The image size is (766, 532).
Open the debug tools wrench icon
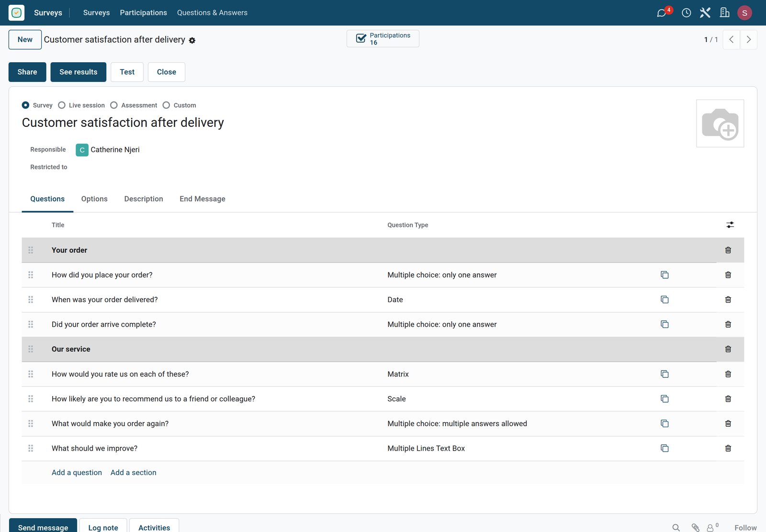click(705, 13)
